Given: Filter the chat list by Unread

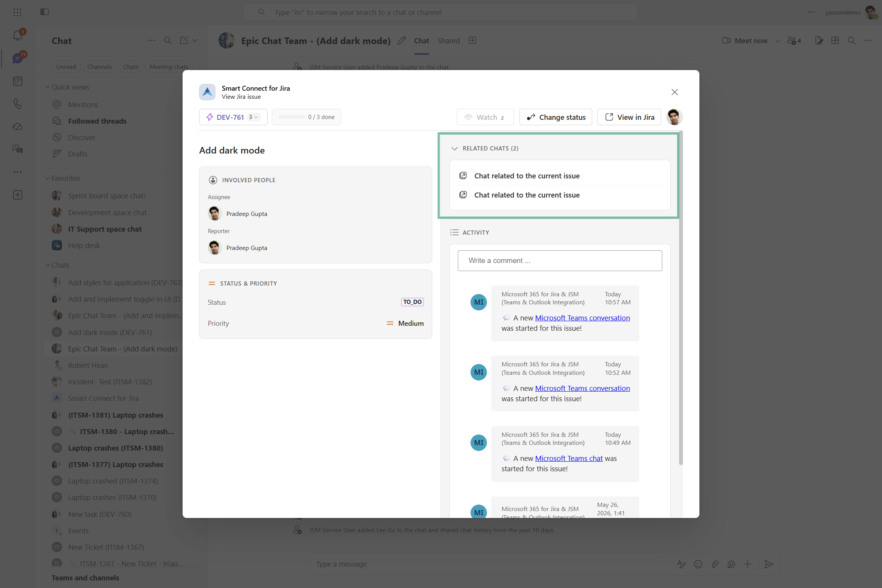Looking at the screenshot, I should 66,67.
